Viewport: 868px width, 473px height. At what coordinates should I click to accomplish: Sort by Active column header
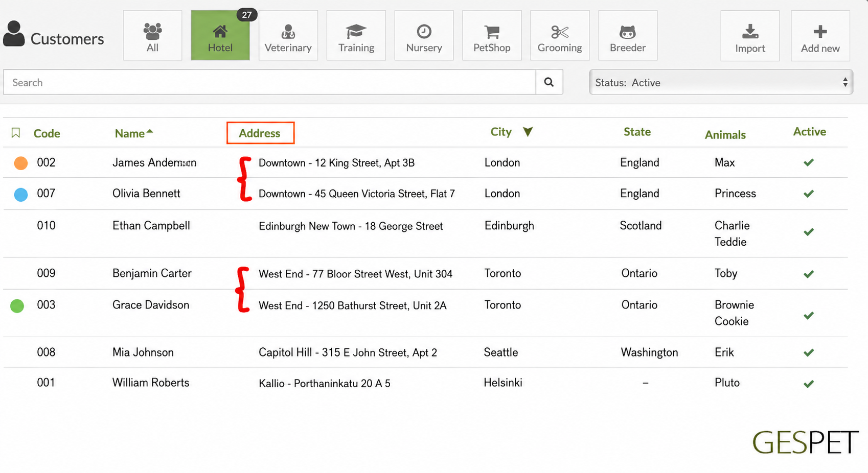(810, 132)
